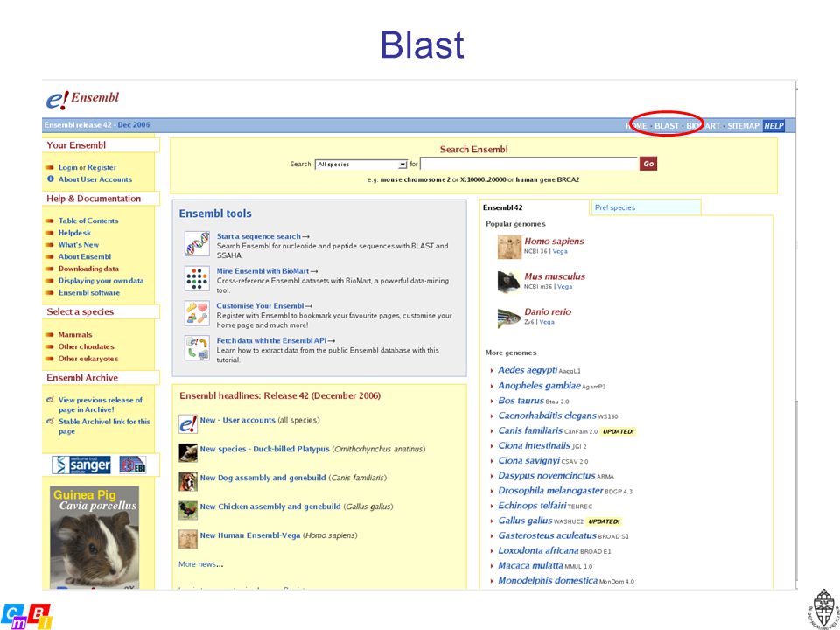Click the BioMart colored dots icon

[197, 278]
